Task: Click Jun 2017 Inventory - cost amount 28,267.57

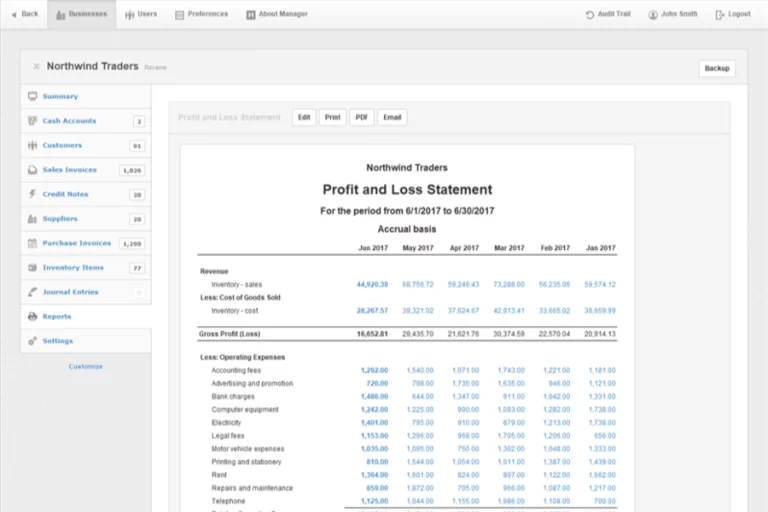Action: point(372,311)
